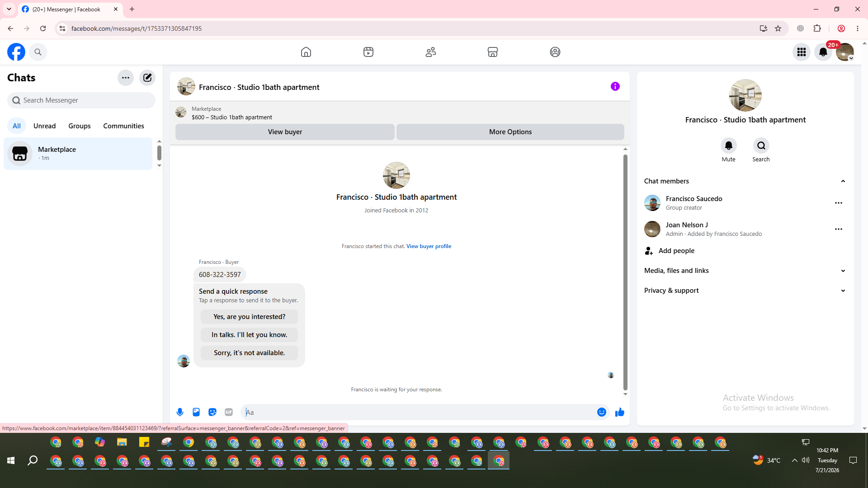
Task: Open the account profile picture menu
Action: (x=845, y=52)
